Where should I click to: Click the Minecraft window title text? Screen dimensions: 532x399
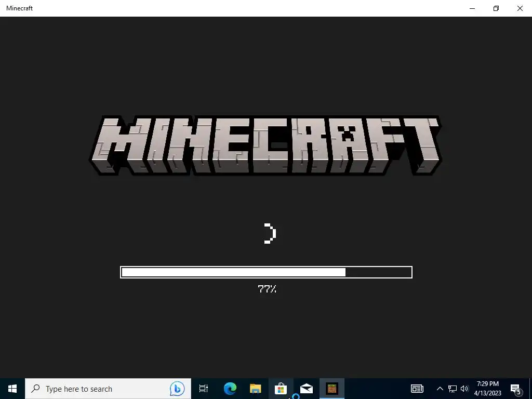(19, 8)
